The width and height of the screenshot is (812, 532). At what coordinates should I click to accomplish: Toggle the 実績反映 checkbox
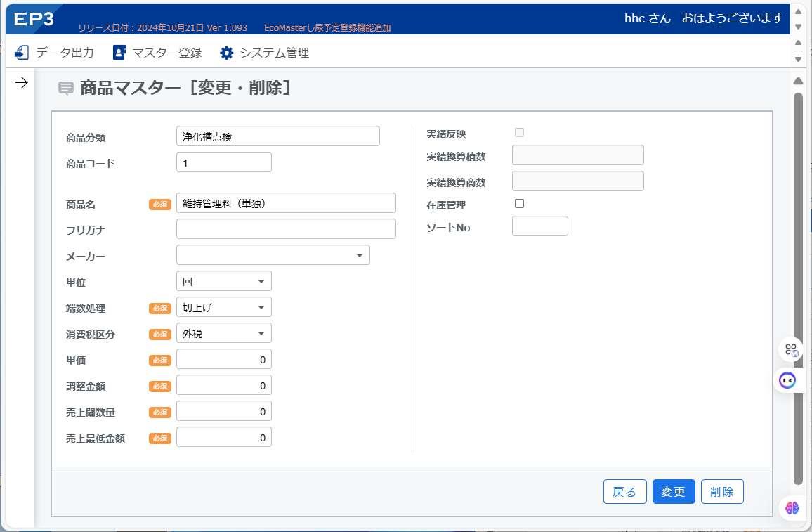[x=519, y=133]
